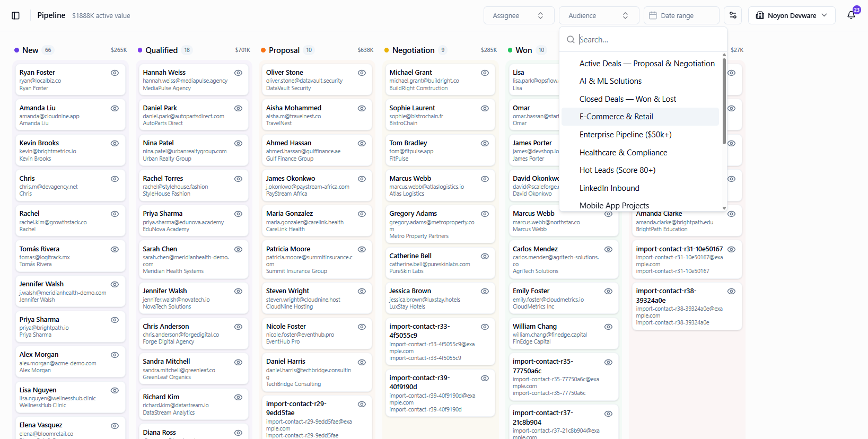
Task: Open the Audience dropdown
Action: [598, 15]
